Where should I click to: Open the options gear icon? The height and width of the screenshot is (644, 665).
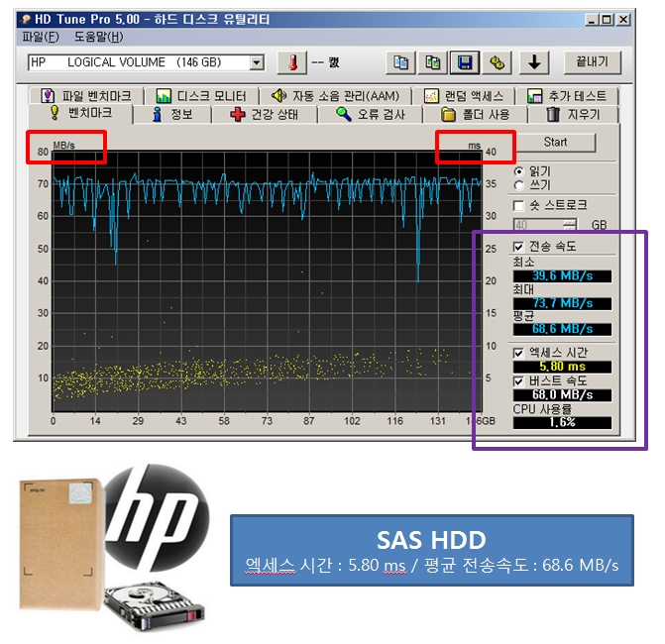[x=498, y=62]
